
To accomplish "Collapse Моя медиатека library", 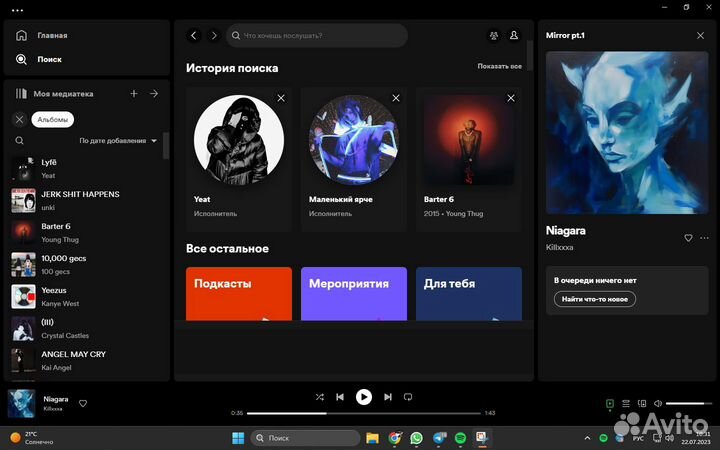I will click(x=54, y=94).
